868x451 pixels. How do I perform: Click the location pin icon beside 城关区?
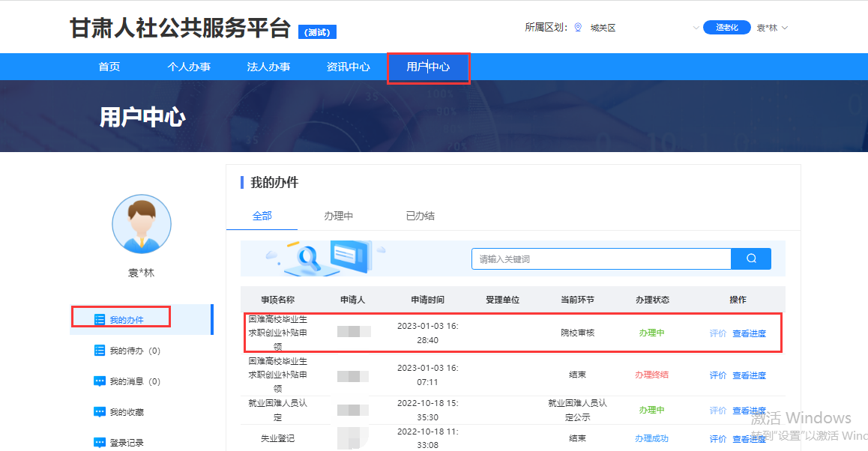[578, 28]
